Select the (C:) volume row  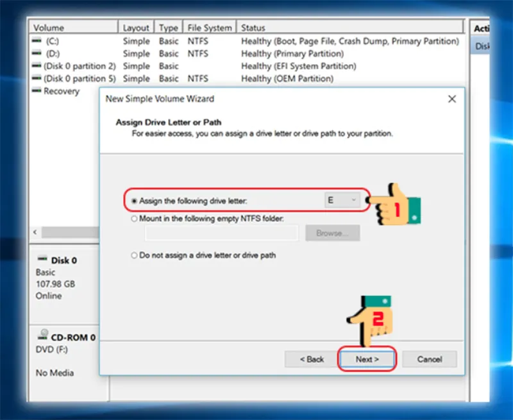pyautogui.click(x=247, y=41)
